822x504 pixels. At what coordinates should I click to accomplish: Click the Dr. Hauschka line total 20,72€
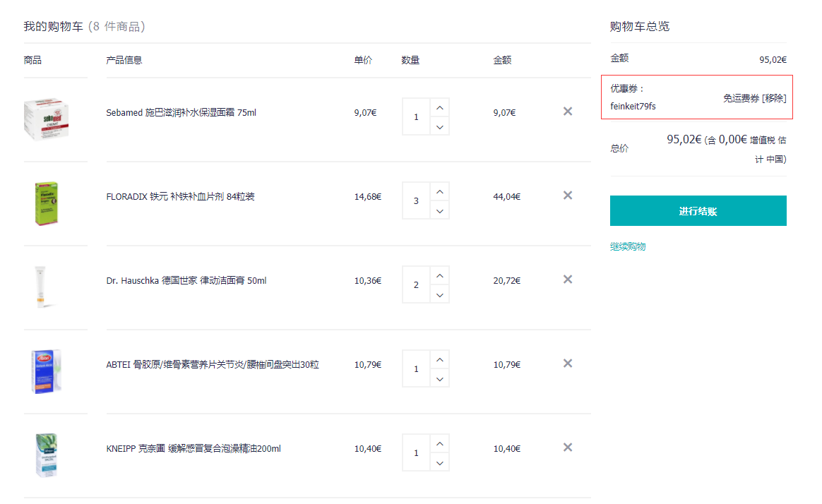(x=507, y=281)
